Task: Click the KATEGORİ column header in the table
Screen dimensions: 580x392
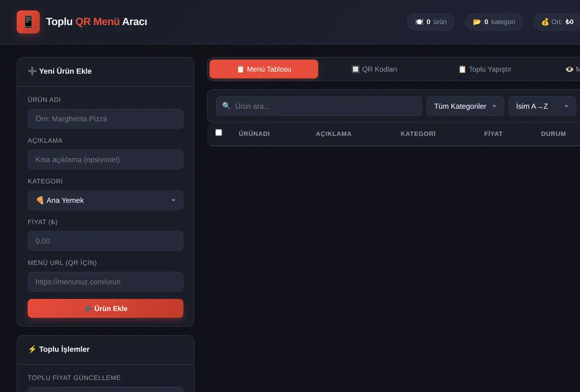Action: [418, 133]
